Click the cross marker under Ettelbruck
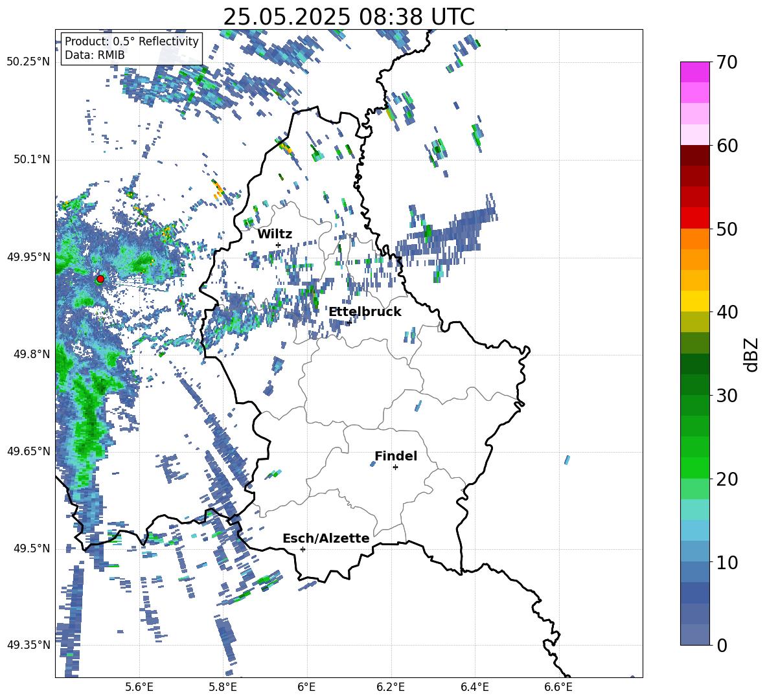This screenshot has height=700, width=767. pos(349,322)
